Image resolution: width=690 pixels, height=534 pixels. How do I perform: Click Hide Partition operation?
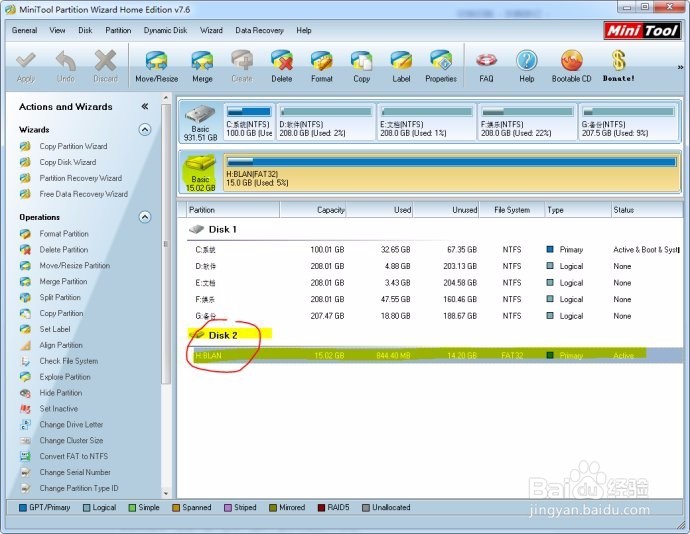tap(61, 393)
